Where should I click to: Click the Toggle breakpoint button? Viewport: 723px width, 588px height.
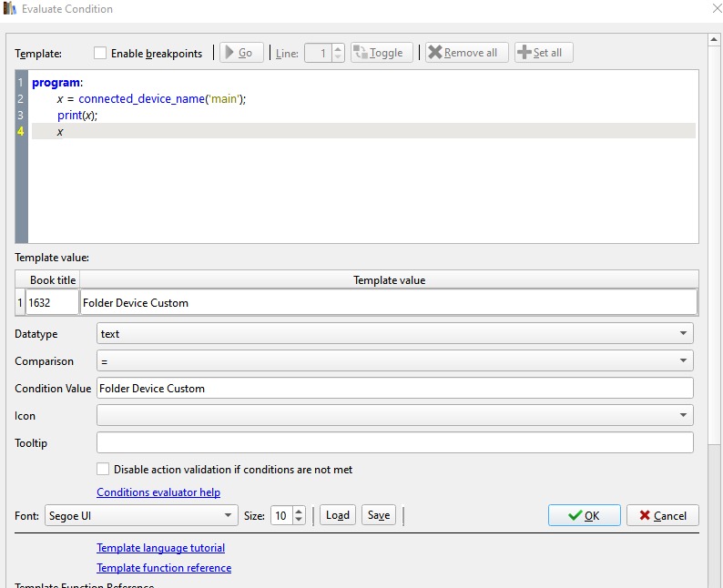[x=382, y=53]
